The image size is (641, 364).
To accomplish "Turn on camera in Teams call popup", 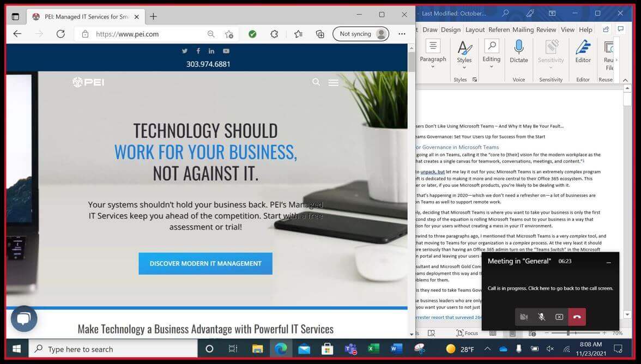I will click(x=524, y=317).
